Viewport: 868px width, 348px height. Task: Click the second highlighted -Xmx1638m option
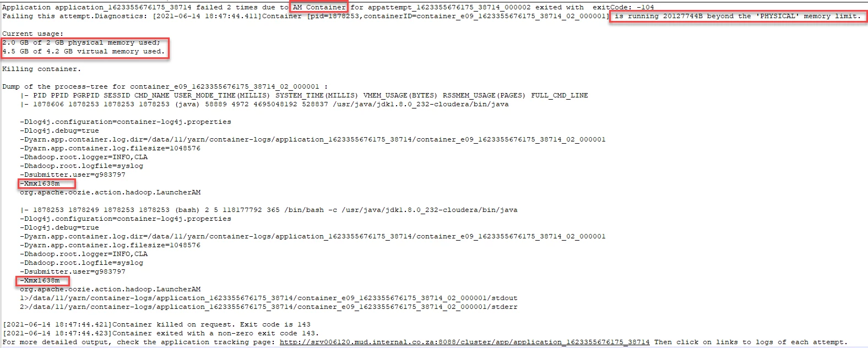point(40,280)
